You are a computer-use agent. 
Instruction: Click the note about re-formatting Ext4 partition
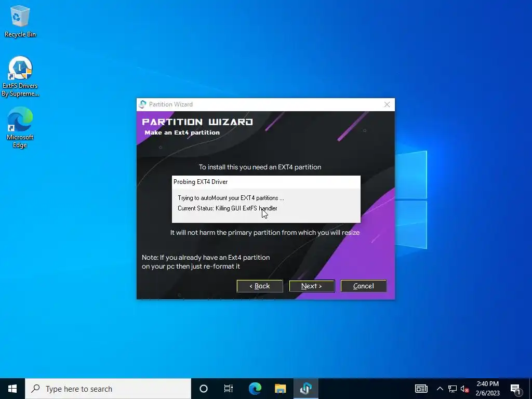(206, 262)
